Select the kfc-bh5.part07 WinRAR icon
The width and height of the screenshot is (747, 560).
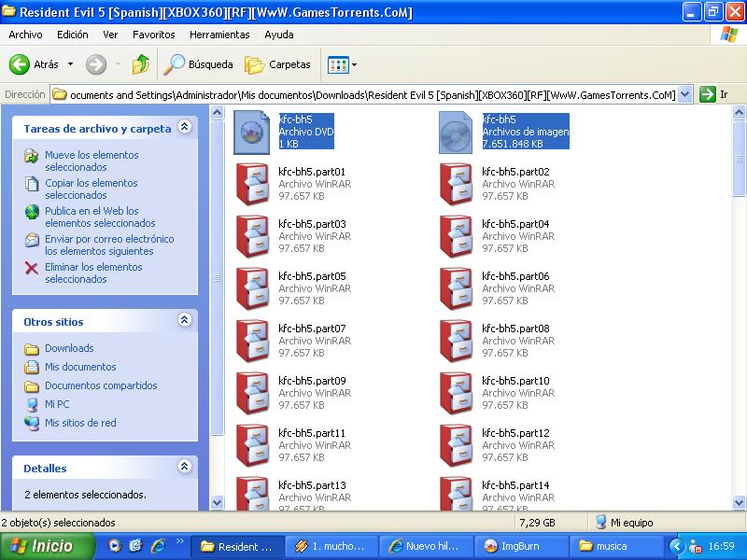pyautogui.click(x=252, y=342)
